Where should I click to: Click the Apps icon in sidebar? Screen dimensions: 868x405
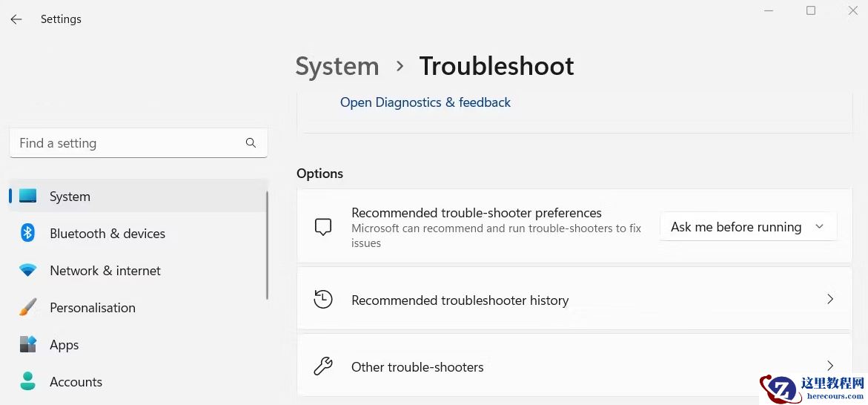28,345
